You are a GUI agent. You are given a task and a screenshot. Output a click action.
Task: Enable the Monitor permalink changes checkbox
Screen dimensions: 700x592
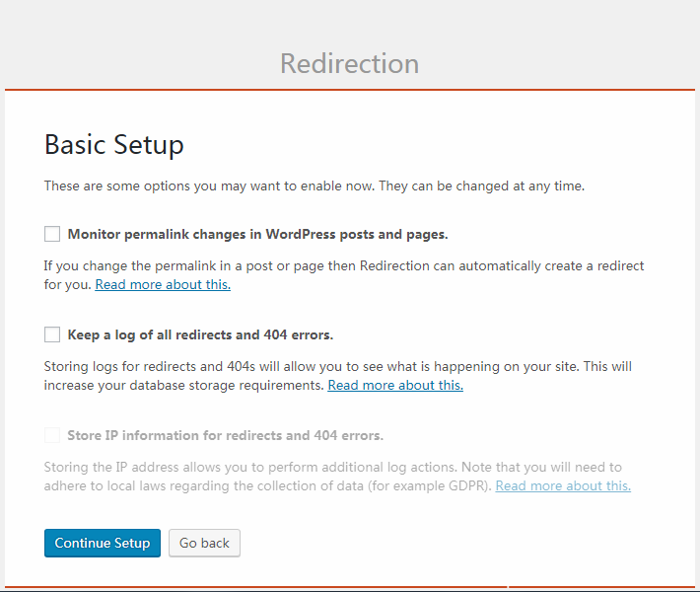(52, 234)
